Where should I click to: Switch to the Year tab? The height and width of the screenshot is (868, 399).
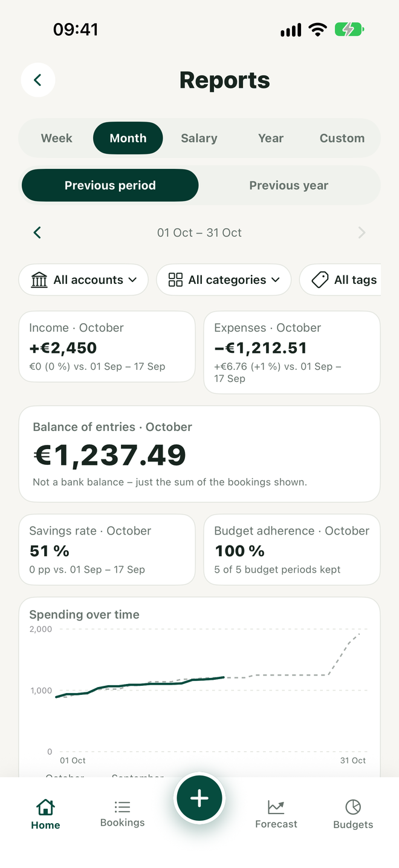click(x=270, y=138)
